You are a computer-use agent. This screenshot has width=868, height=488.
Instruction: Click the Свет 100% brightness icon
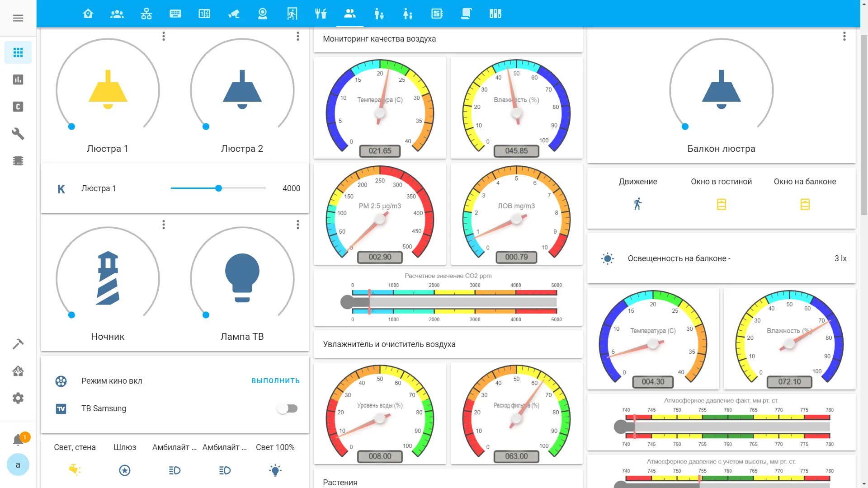click(x=275, y=470)
